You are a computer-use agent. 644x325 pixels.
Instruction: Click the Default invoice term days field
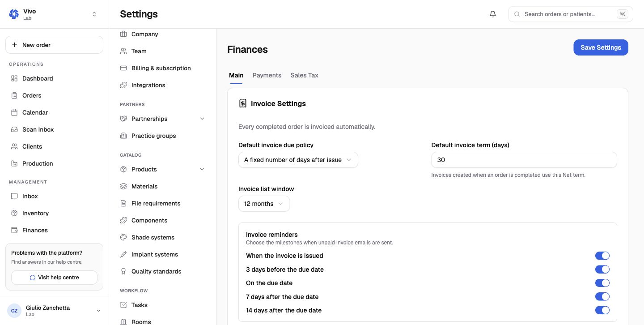524,160
